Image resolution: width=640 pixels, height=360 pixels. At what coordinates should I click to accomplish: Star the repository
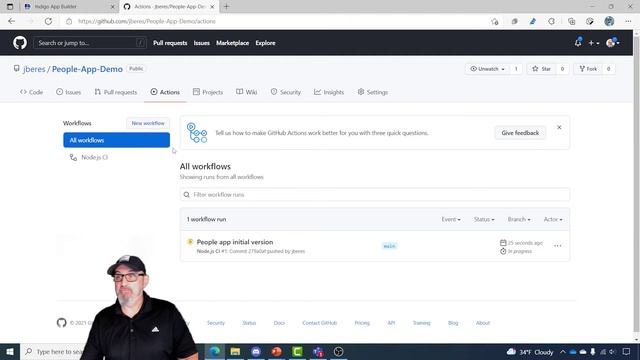(542, 69)
